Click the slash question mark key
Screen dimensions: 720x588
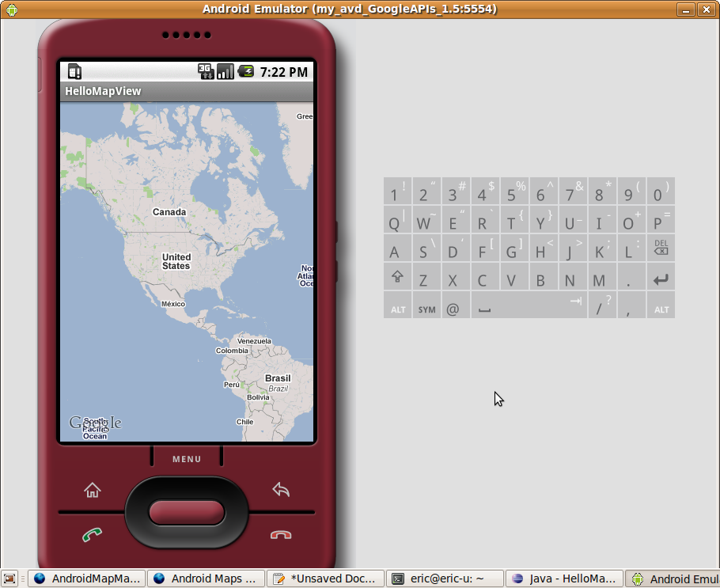click(x=602, y=305)
